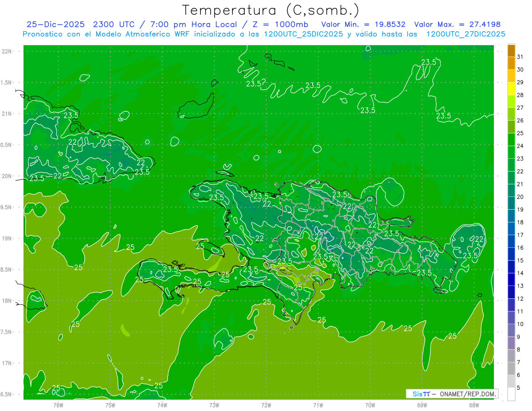
Task: Click the "20N" latitude axis label
Action: click(8, 176)
